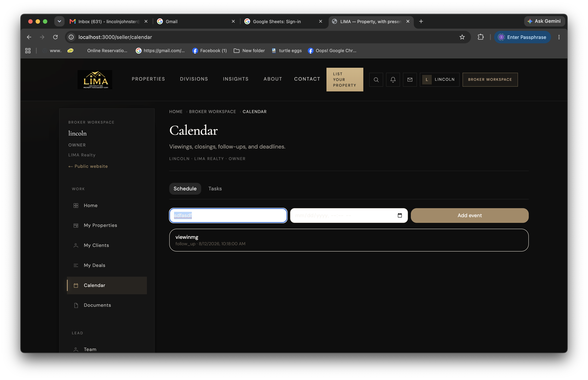Open the turtle eggs bookmark
The height and width of the screenshot is (380, 588).
point(286,51)
